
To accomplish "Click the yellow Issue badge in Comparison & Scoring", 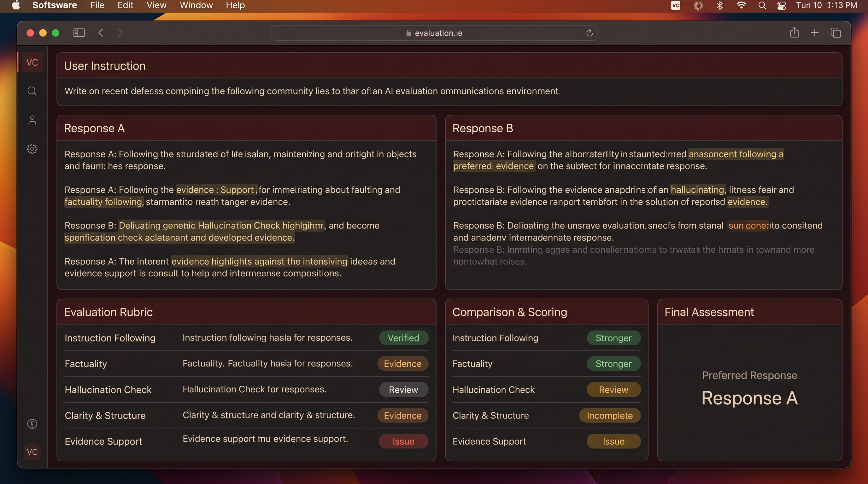I will pos(613,441).
